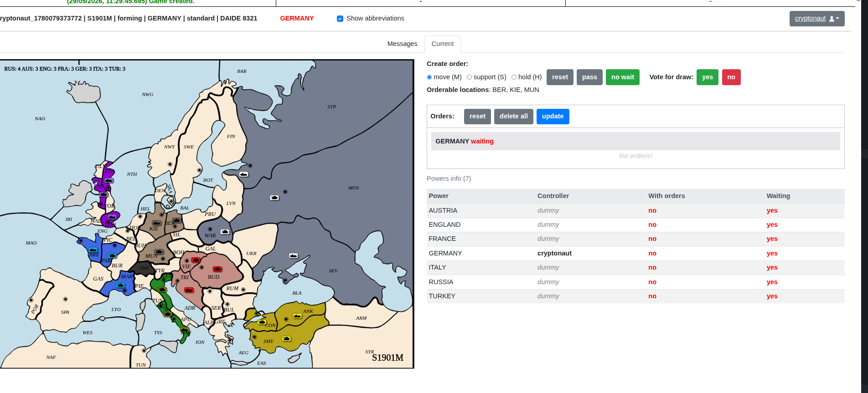Vote no for draw
The image size is (868, 393).
coord(731,77)
